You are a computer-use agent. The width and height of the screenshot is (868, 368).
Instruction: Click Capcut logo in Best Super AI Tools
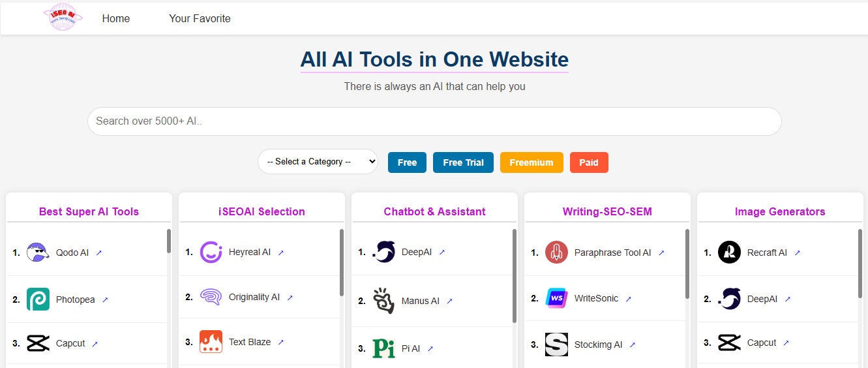[x=38, y=343]
